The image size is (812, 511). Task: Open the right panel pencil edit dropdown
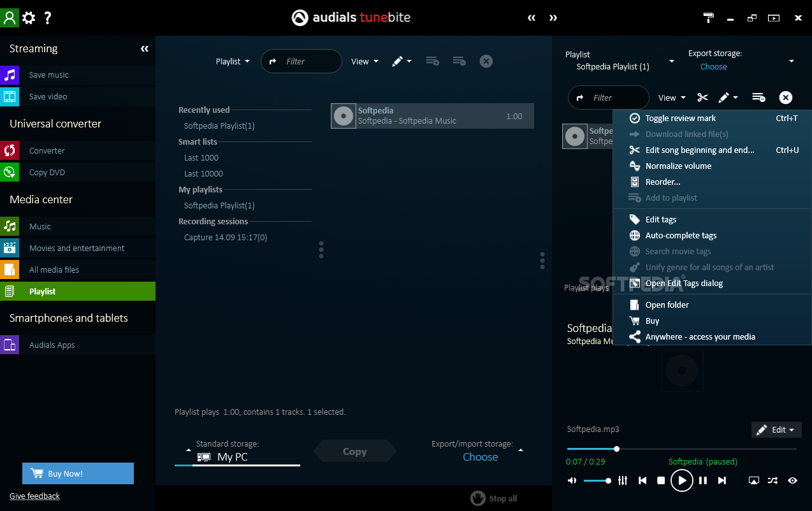[x=728, y=97]
